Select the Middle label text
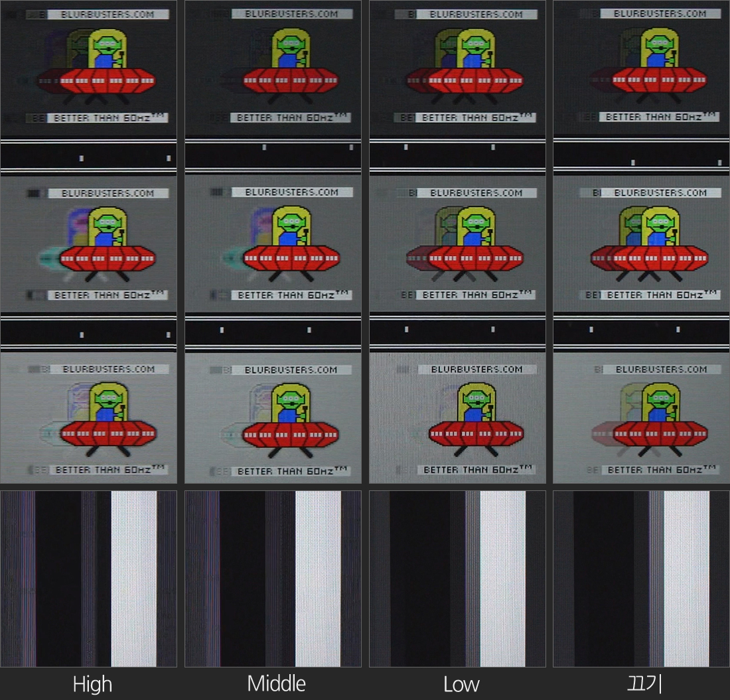This screenshot has height=700, width=730. [x=276, y=684]
